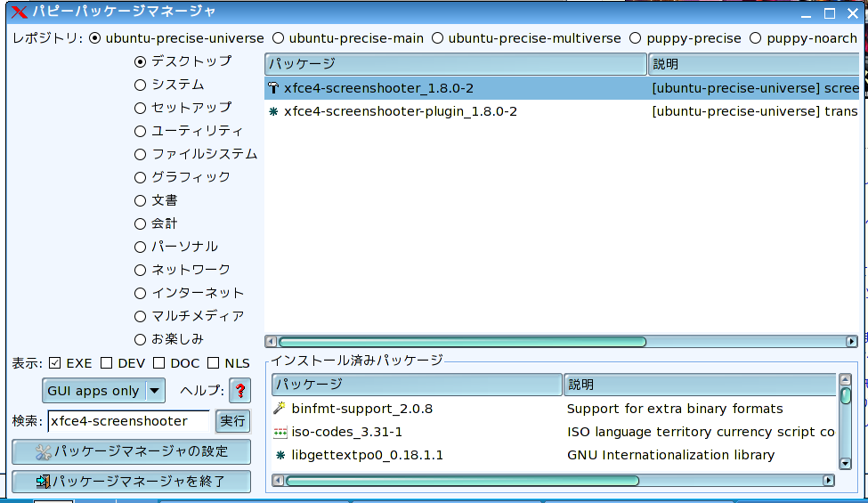Click the green star icon beside xfce4-screenshooter-plugin

pyautogui.click(x=273, y=111)
